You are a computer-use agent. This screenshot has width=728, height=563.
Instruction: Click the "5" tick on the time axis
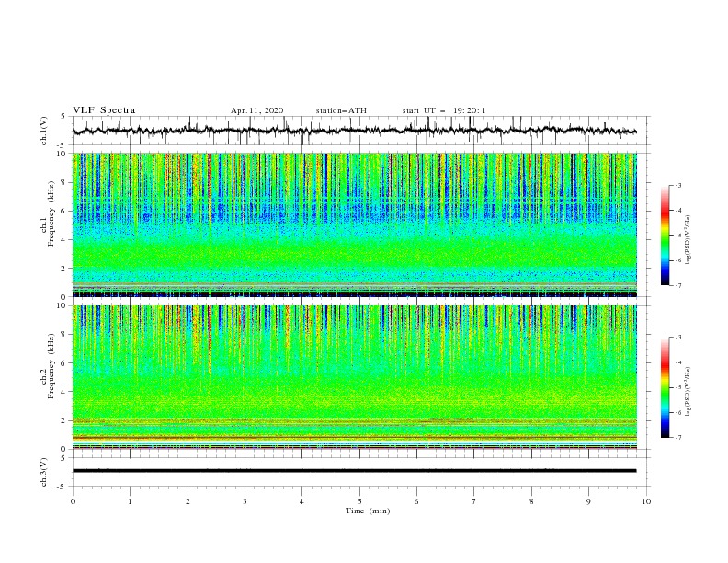click(x=359, y=501)
